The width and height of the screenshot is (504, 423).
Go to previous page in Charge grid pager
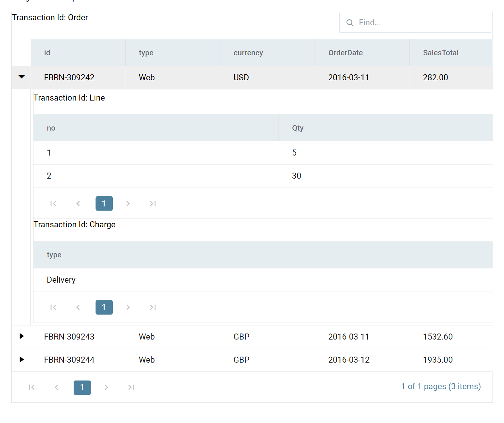point(78,307)
